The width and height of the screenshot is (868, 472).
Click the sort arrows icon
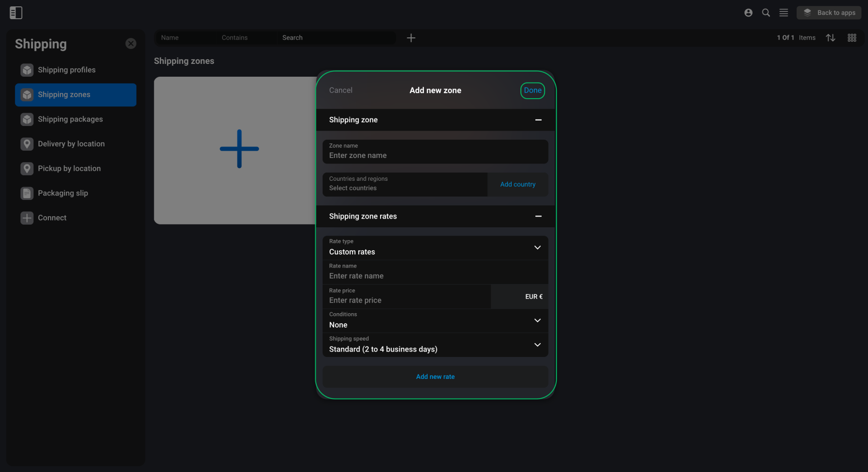click(x=831, y=38)
